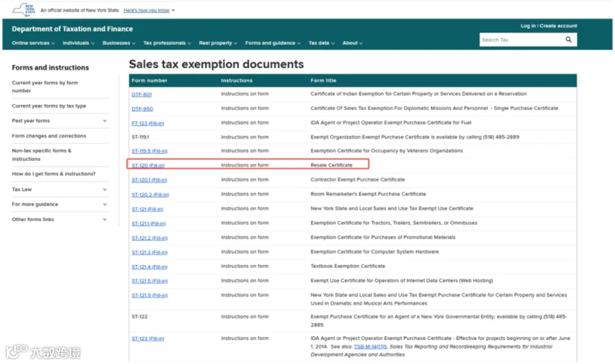615x364 pixels.
Task: Open the FT-123 (Fill-in) form
Action: (148, 123)
